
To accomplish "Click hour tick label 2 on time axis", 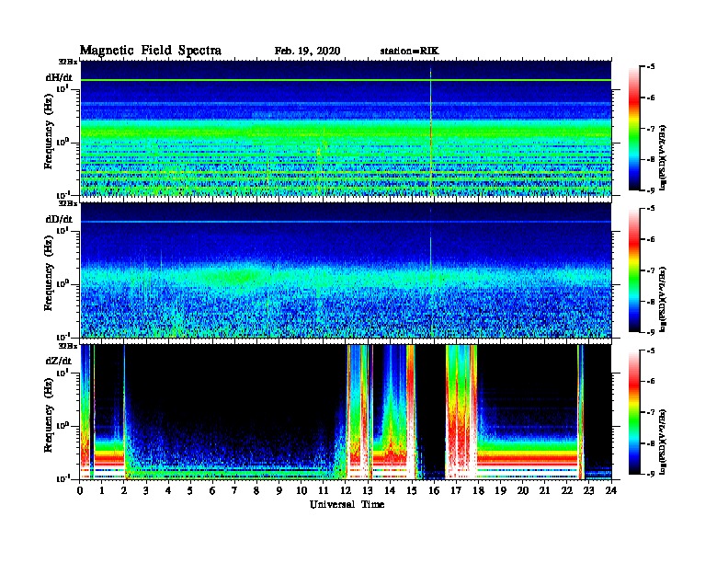I will click(124, 491).
